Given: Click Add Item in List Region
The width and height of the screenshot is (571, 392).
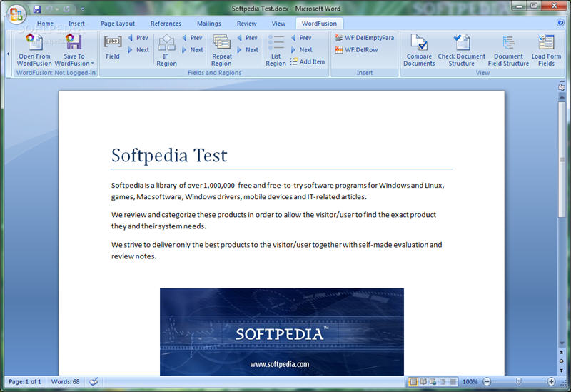Looking at the screenshot, I should [x=308, y=61].
